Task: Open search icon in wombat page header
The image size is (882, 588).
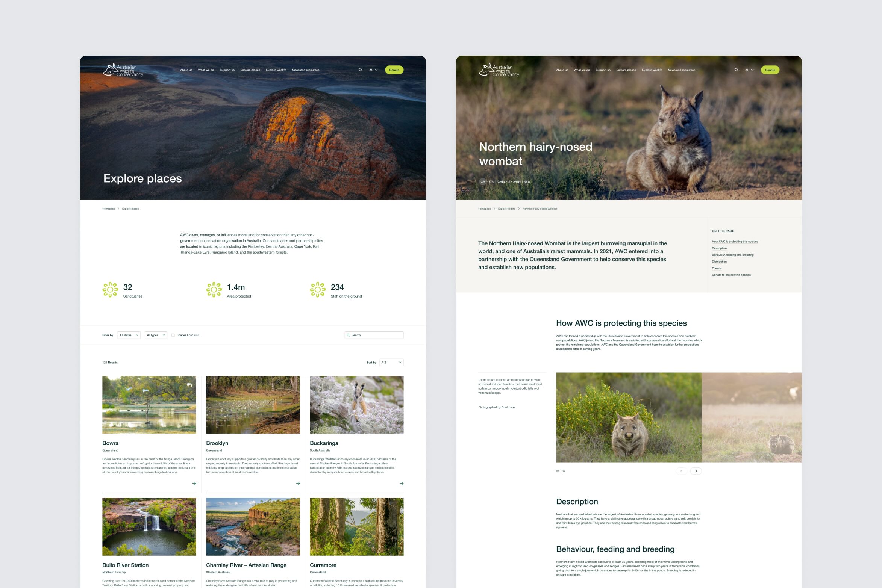Action: coord(736,70)
